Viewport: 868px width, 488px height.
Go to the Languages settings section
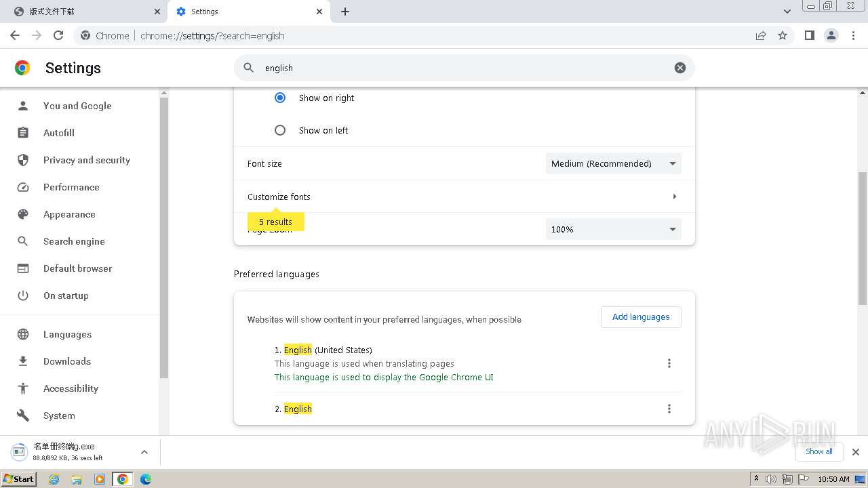click(67, 334)
